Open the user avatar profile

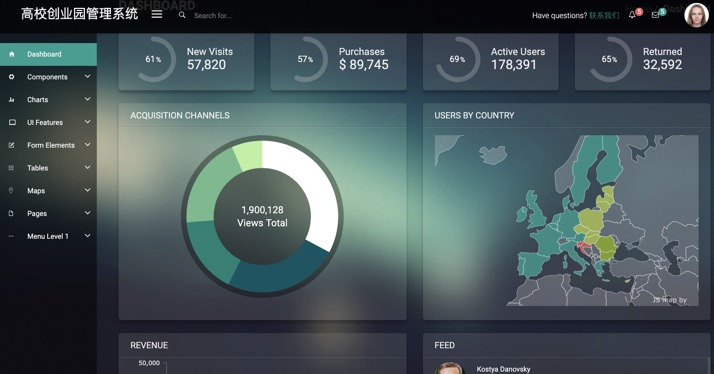click(x=696, y=15)
